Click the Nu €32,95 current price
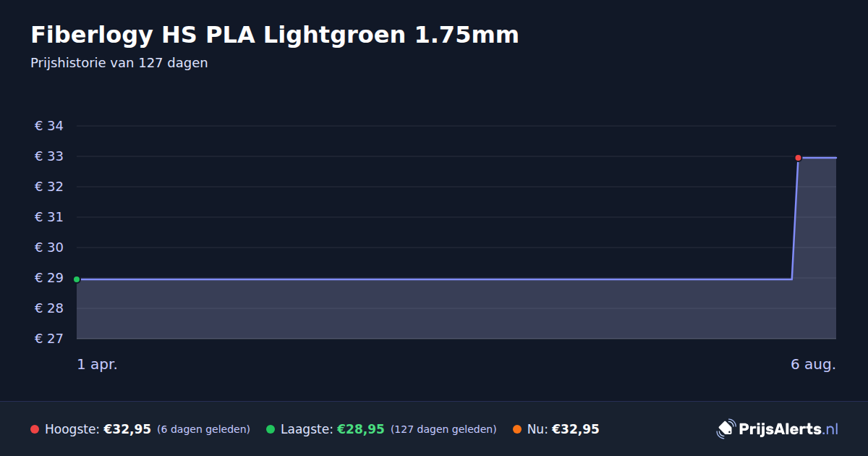Image resolution: width=868 pixels, height=456 pixels. 576,429
